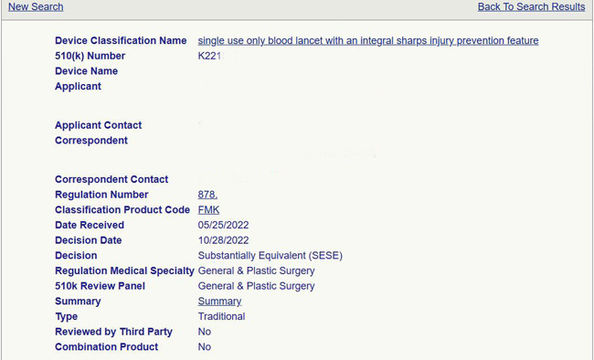
Task: Open the Summary document link
Action: (x=219, y=301)
